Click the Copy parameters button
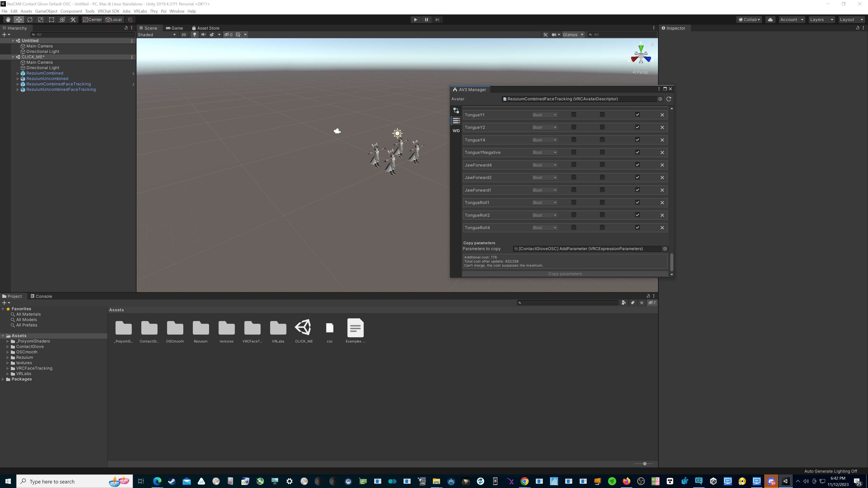The image size is (868, 488). point(565,273)
